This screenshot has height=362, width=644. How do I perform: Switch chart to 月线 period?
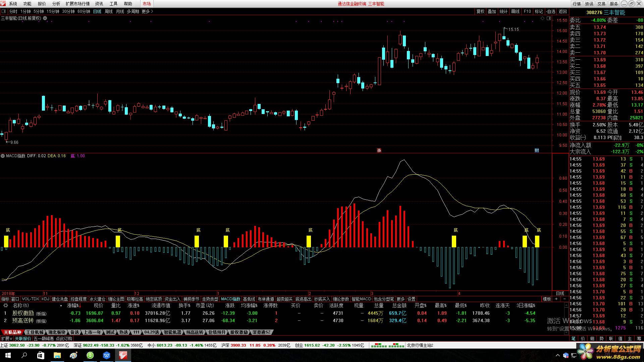pyautogui.click(x=120, y=11)
